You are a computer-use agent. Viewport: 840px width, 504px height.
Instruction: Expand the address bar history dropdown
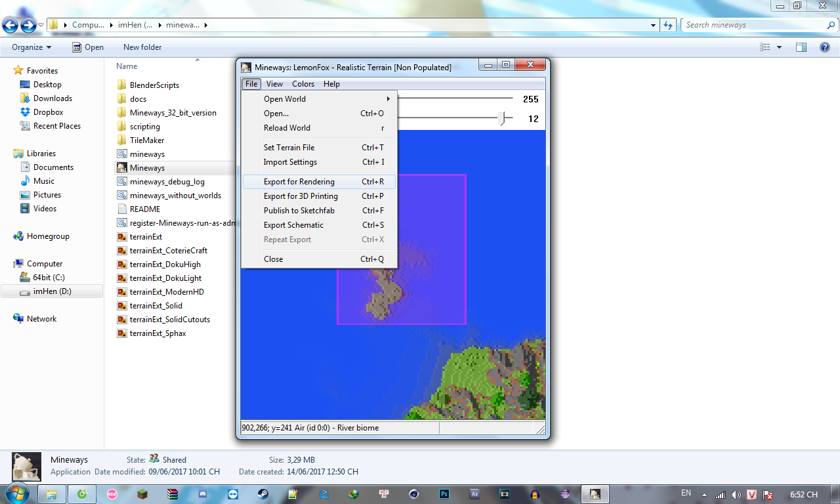click(653, 25)
